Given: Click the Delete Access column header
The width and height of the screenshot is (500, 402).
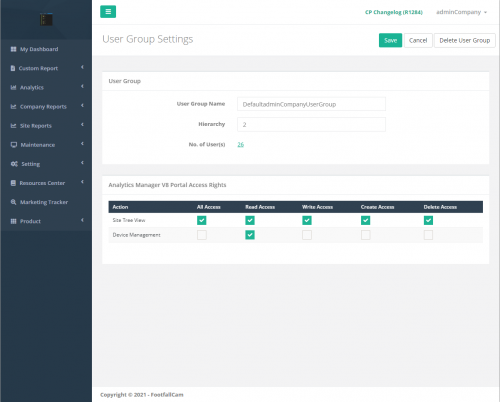Looking at the screenshot, I should [440, 207].
